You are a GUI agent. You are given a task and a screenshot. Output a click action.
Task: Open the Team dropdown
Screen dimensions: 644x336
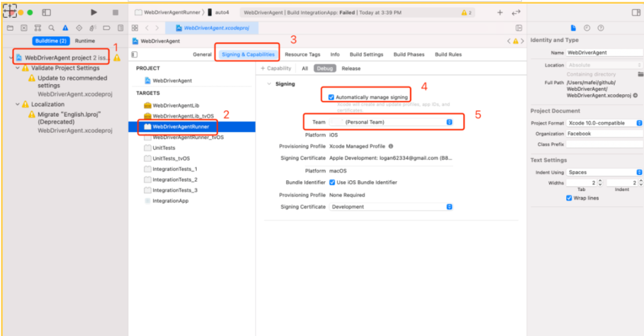click(449, 122)
